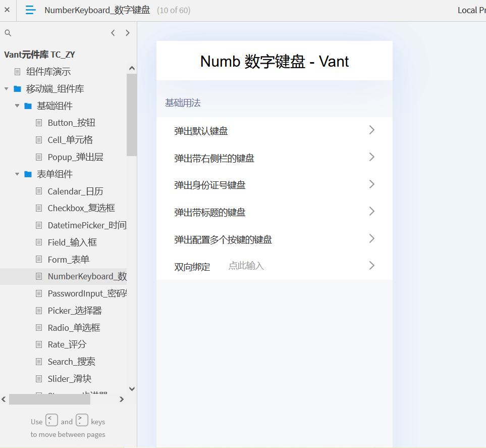
Task: Open the 组件库演示 page
Action: point(48,72)
